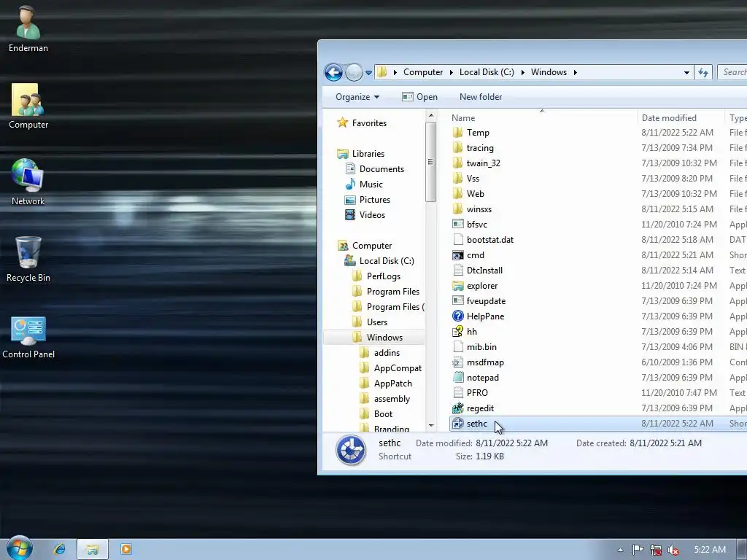Show hidden tray icons arrow
Screen dimensions: 747x560
(x=620, y=550)
